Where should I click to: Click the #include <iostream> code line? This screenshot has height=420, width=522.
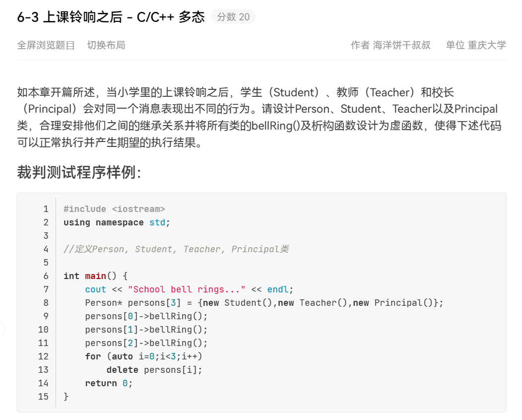pos(114,209)
